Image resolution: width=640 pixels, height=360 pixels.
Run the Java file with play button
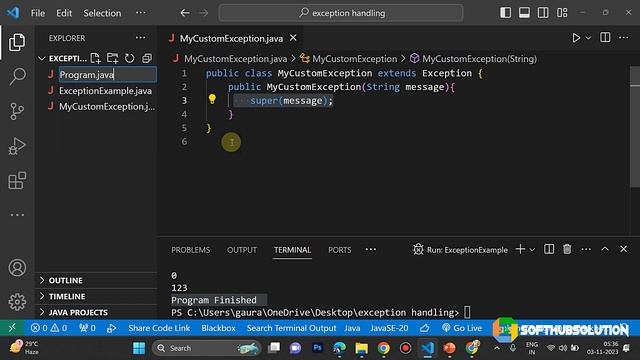(x=576, y=38)
